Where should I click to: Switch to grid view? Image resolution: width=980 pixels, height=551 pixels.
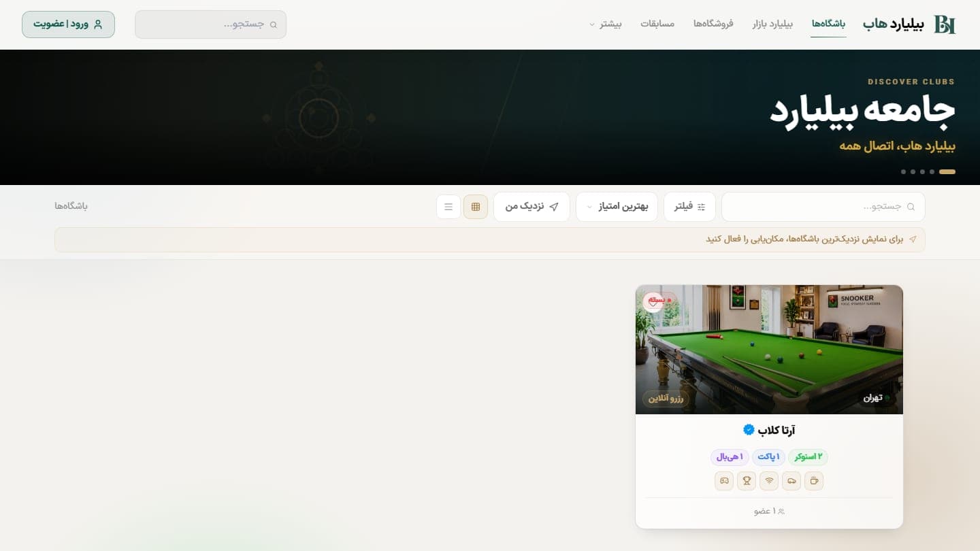(476, 207)
